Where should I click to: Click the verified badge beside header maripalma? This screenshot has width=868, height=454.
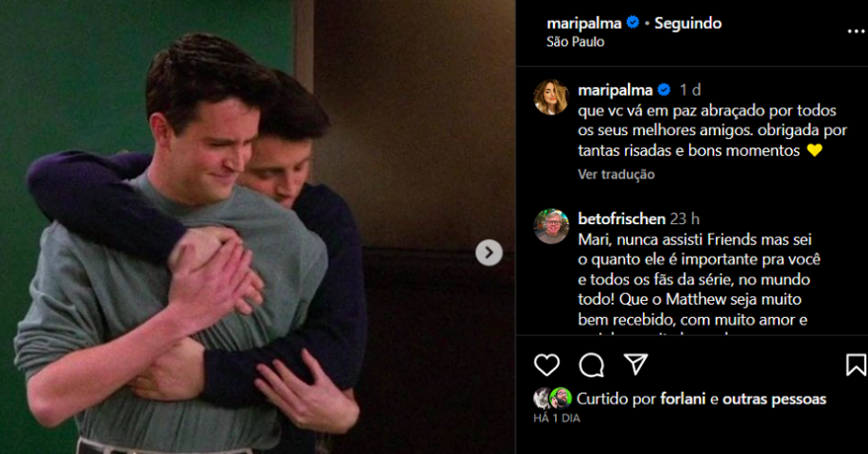pos(633,23)
